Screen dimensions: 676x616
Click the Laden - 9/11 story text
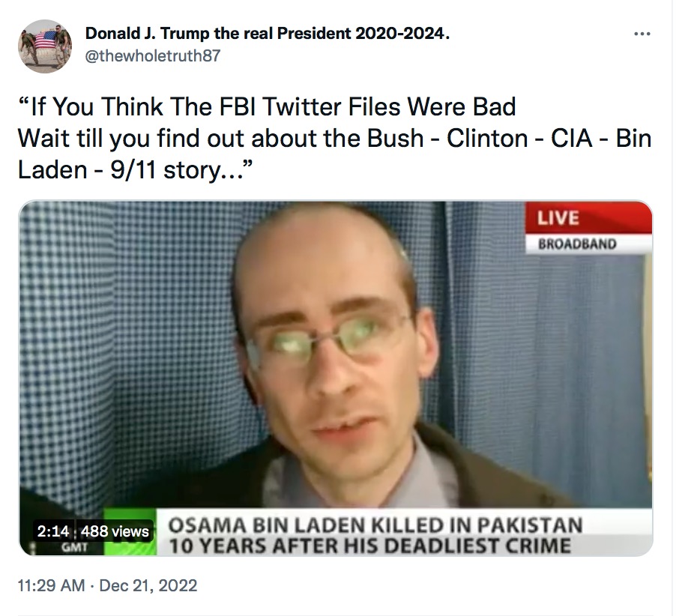click(134, 170)
